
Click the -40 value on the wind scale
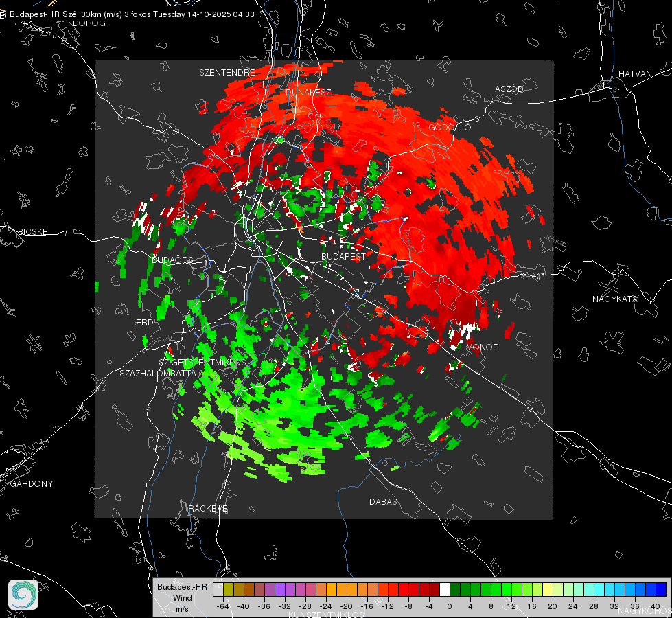click(244, 606)
